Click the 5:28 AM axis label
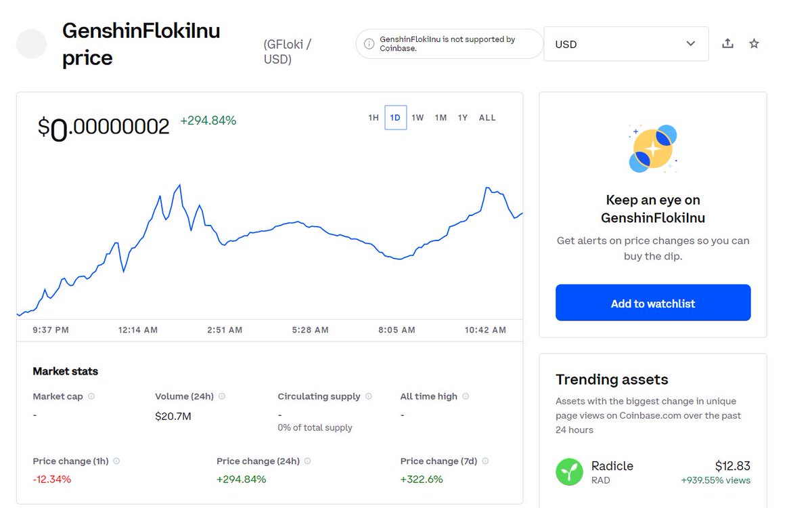Image resolution: width=812 pixels, height=508 pixels. (310, 330)
